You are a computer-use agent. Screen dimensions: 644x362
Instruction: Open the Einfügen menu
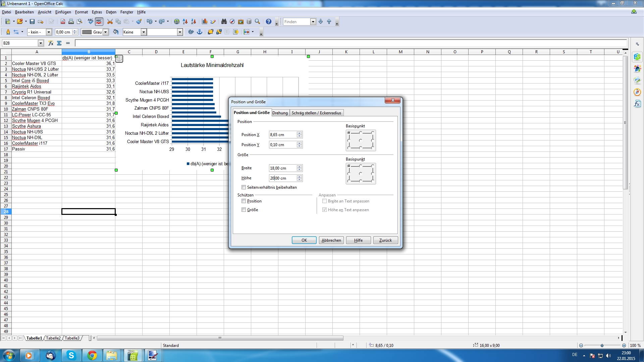coord(63,12)
